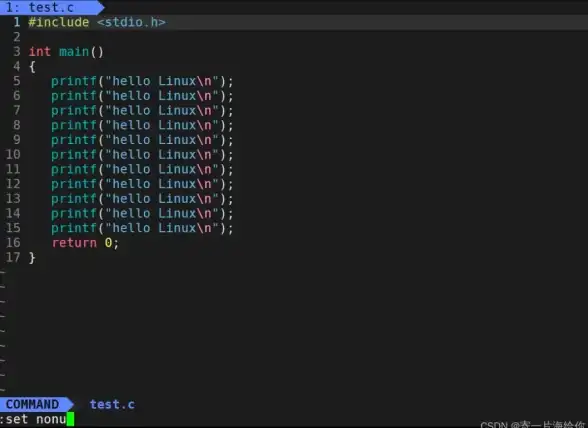Click the test.c filename in the statusline
Viewport: 588px width, 428px height.
[x=112, y=404]
